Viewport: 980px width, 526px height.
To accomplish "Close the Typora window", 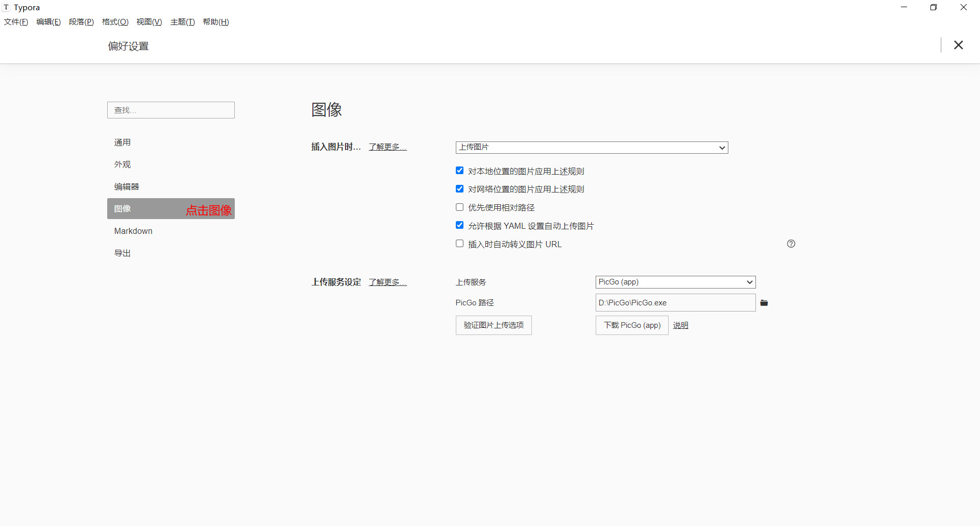I will (964, 7).
